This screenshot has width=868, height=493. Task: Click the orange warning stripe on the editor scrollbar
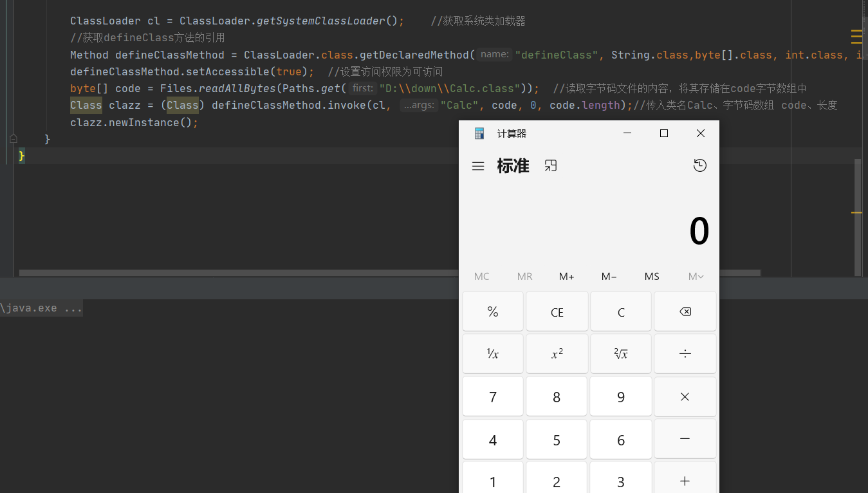click(x=856, y=212)
